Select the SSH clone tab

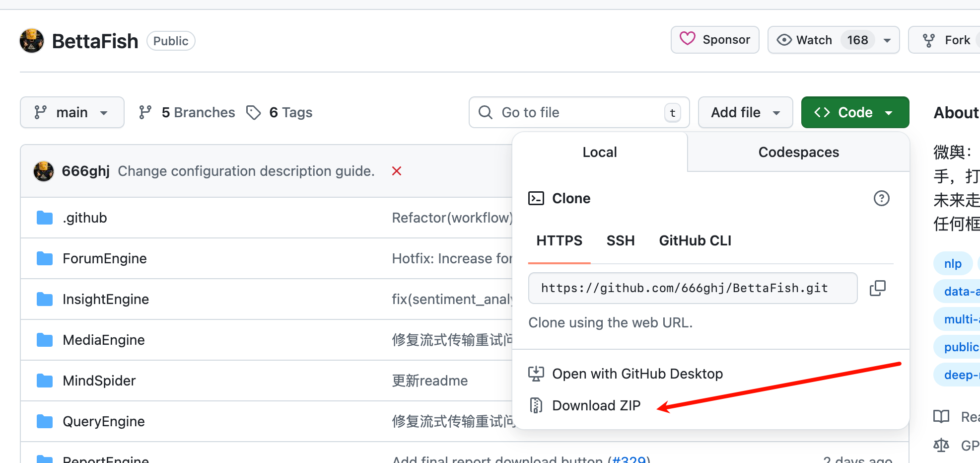[x=621, y=240]
